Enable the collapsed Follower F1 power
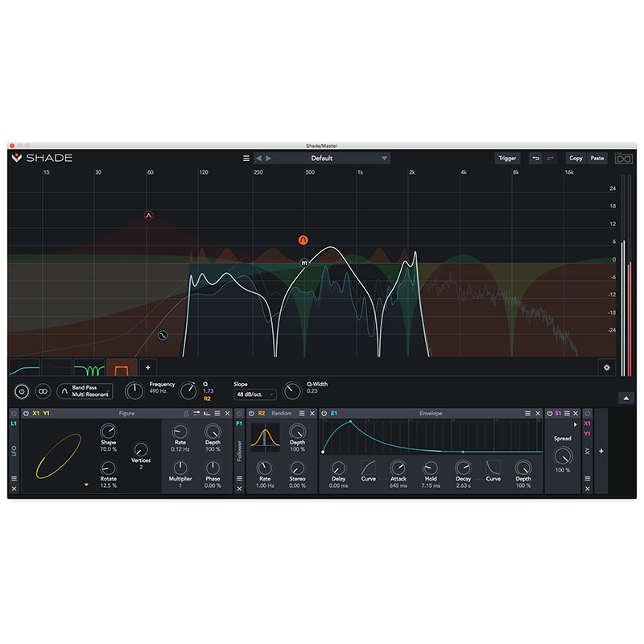 point(239,414)
